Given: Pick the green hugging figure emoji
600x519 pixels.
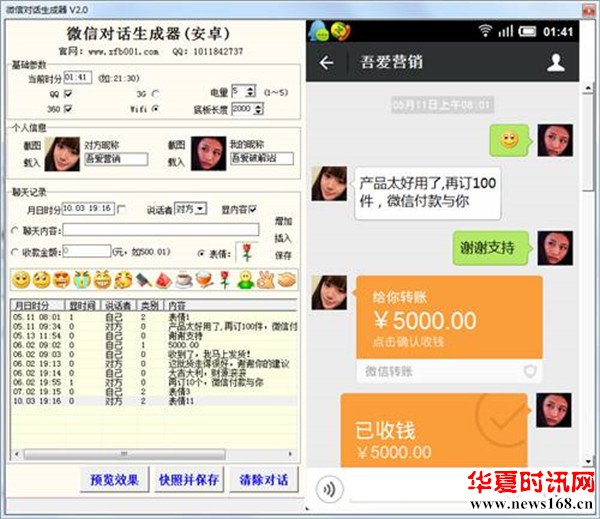Looking at the screenshot, I should point(246,280).
